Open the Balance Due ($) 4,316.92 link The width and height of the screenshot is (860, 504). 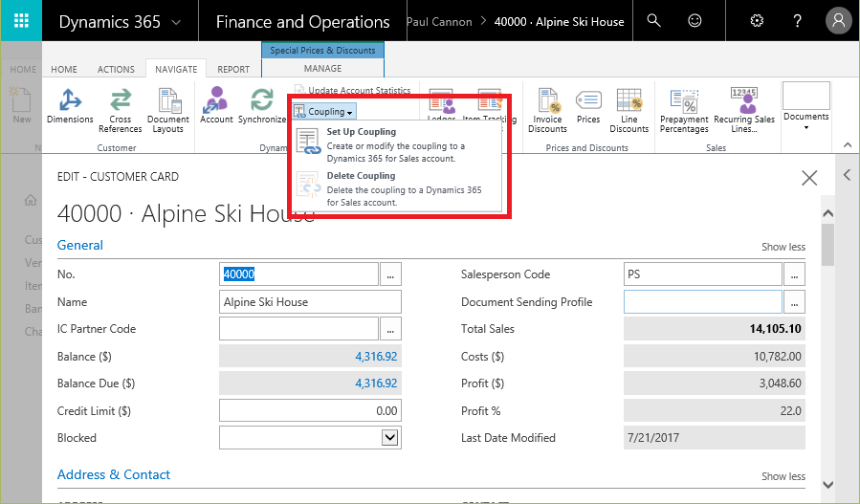pos(376,383)
